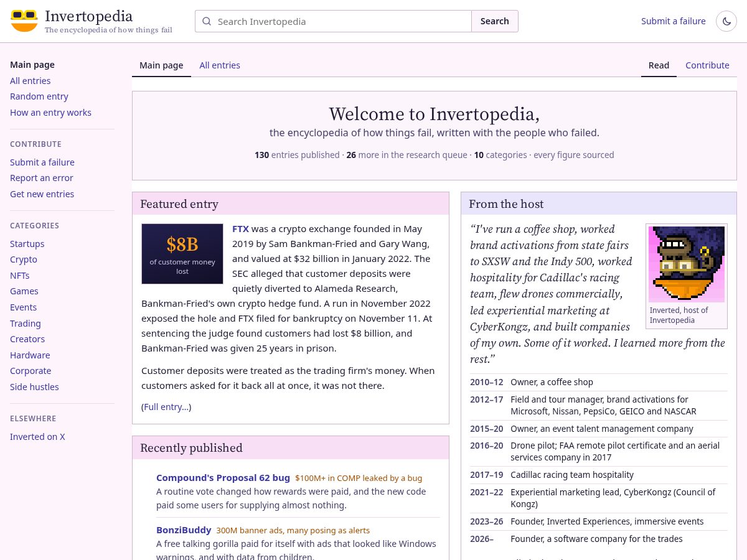Focus the Search Invertopedia field
Screen dimensions: 747x560
pyautogui.click(x=333, y=21)
